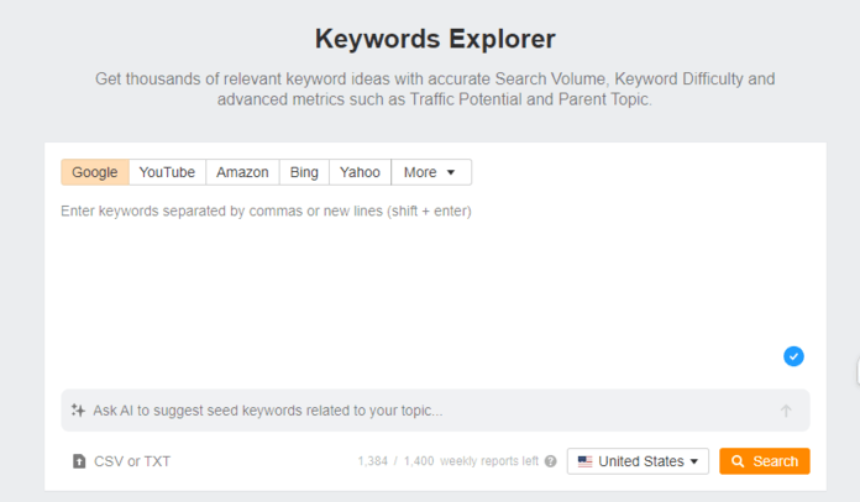This screenshot has width=860, height=502.
Task: Open the weekly reports help question icon
Action: (x=550, y=462)
